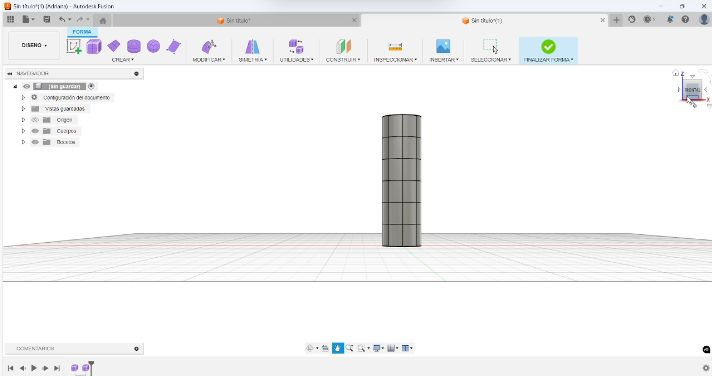Open a new design tab with plus
Screen dimensions: 712x376
[616, 20]
